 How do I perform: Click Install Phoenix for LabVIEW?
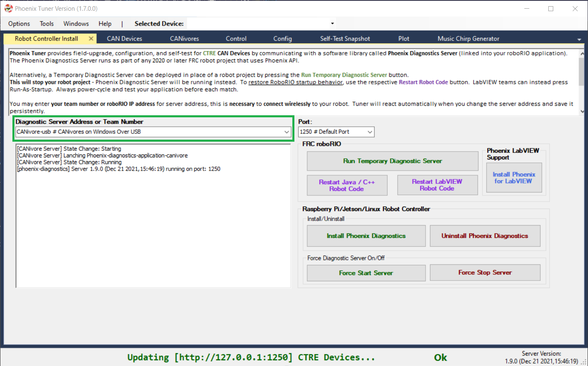(514, 178)
